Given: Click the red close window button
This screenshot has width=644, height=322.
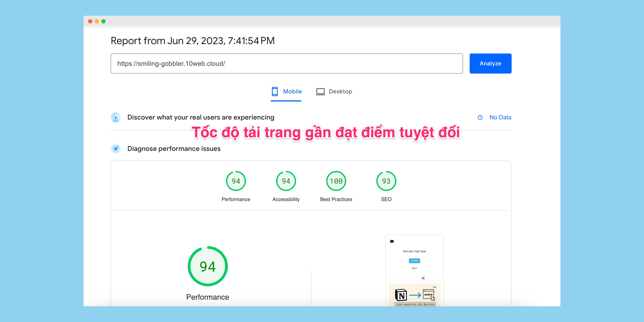Looking at the screenshot, I should pyautogui.click(x=90, y=22).
